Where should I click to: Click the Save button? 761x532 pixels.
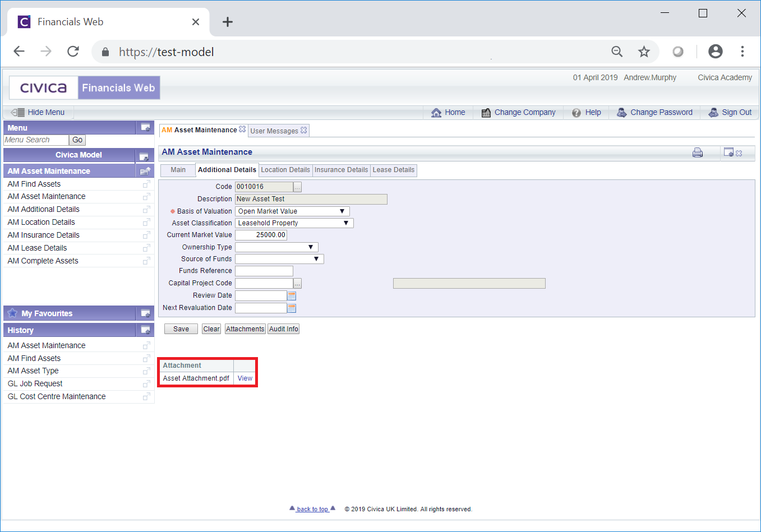pyautogui.click(x=181, y=329)
